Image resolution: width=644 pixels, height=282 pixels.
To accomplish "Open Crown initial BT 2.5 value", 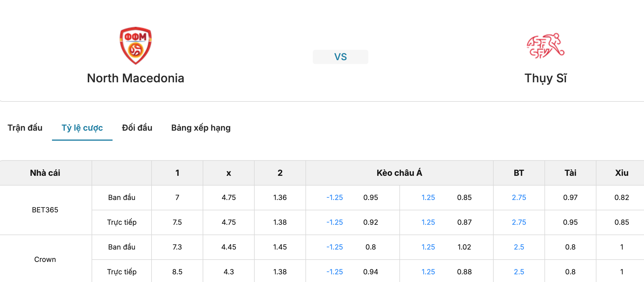I will click(x=519, y=247).
